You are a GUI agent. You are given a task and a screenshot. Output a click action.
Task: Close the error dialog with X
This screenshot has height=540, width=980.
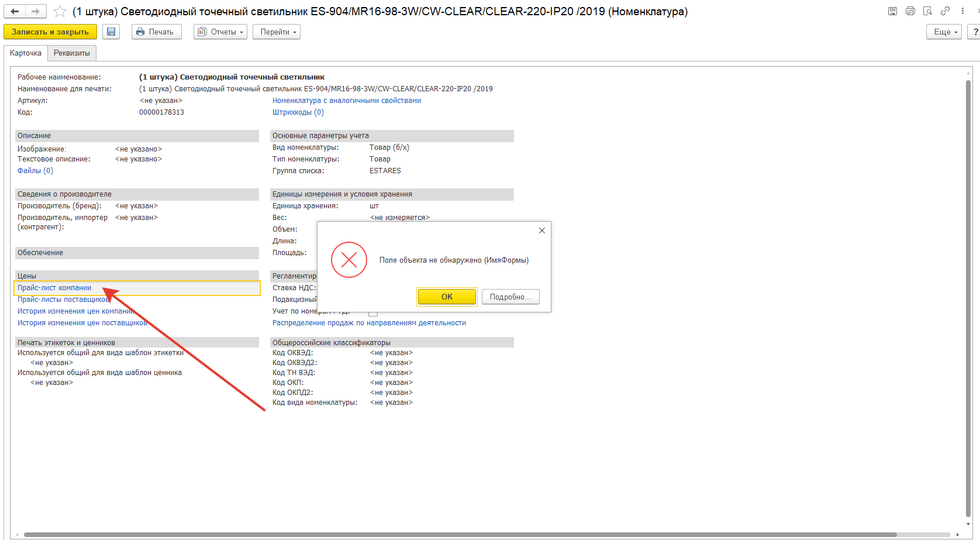click(x=542, y=231)
